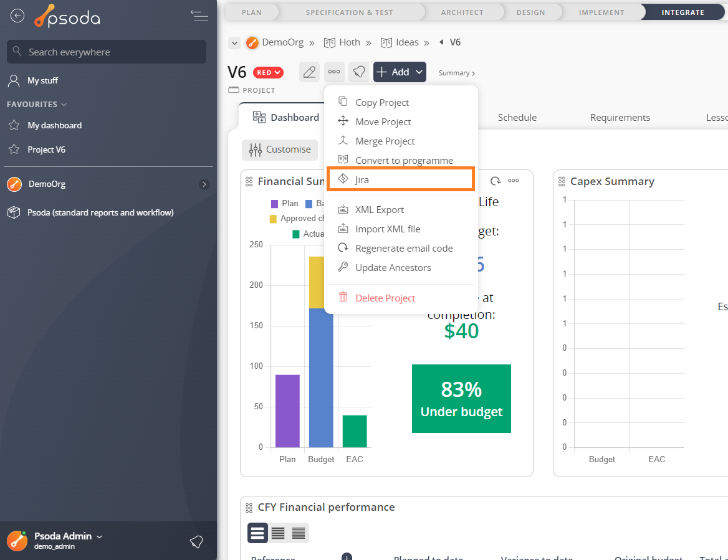The height and width of the screenshot is (560, 728).
Task: Select the PLAN phase tab
Action: pos(251,12)
